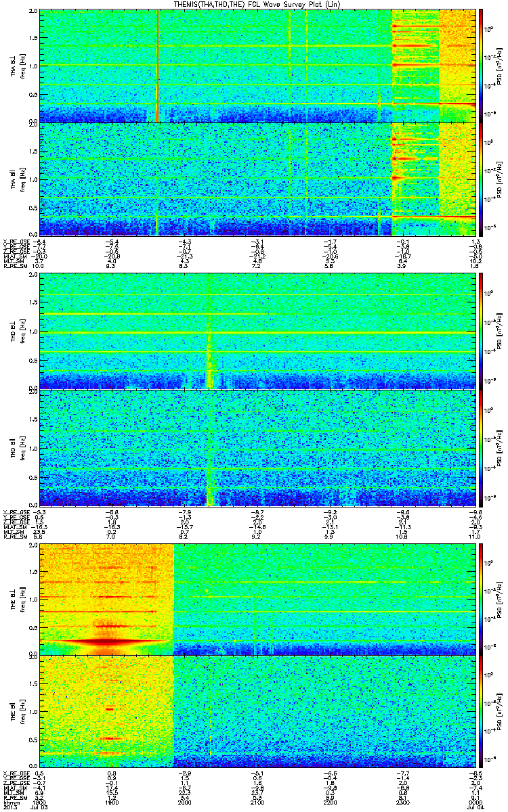Click the 2200 time tick label
508x812 pixels.
click(331, 803)
